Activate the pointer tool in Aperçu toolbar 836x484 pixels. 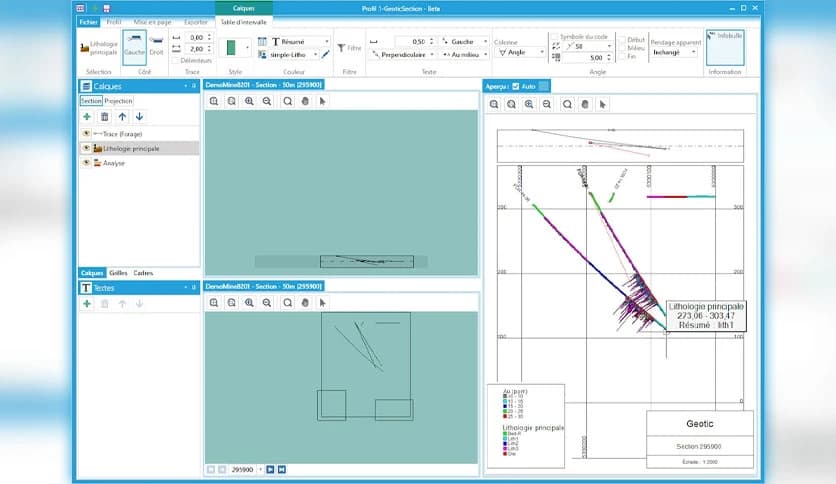[603, 103]
